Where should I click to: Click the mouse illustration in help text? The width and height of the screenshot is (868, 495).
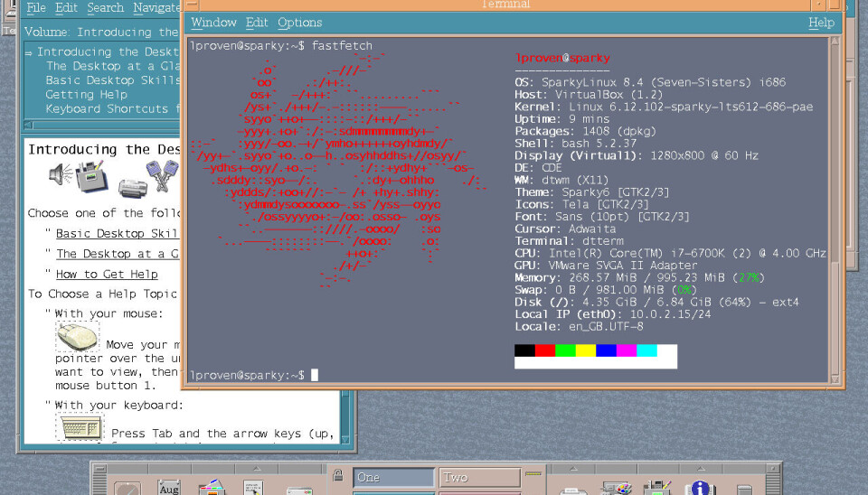pyautogui.click(x=78, y=336)
